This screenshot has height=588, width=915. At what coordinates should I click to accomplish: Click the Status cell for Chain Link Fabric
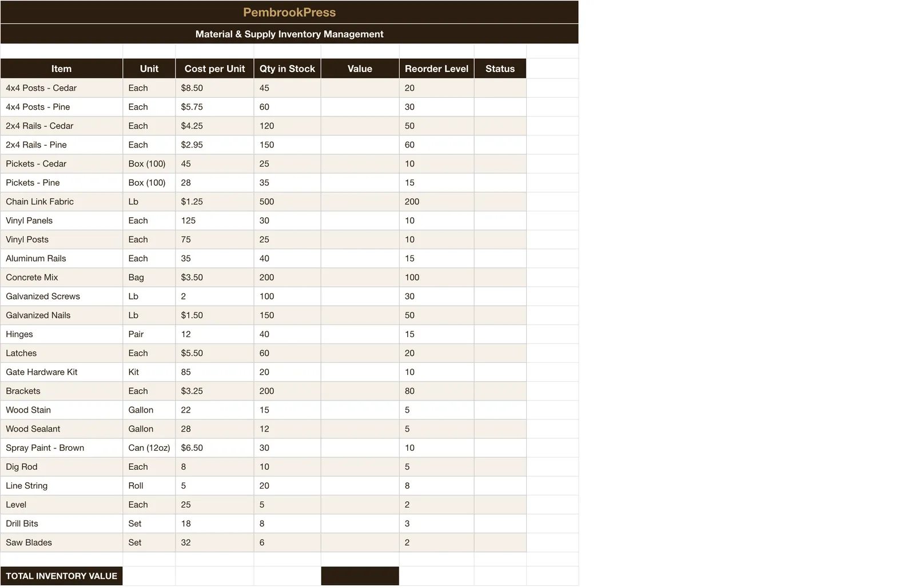click(x=500, y=202)
